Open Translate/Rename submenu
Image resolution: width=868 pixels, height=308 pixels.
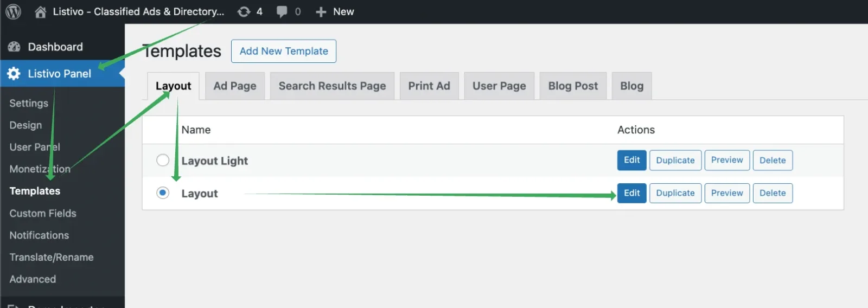pos(52,257)
